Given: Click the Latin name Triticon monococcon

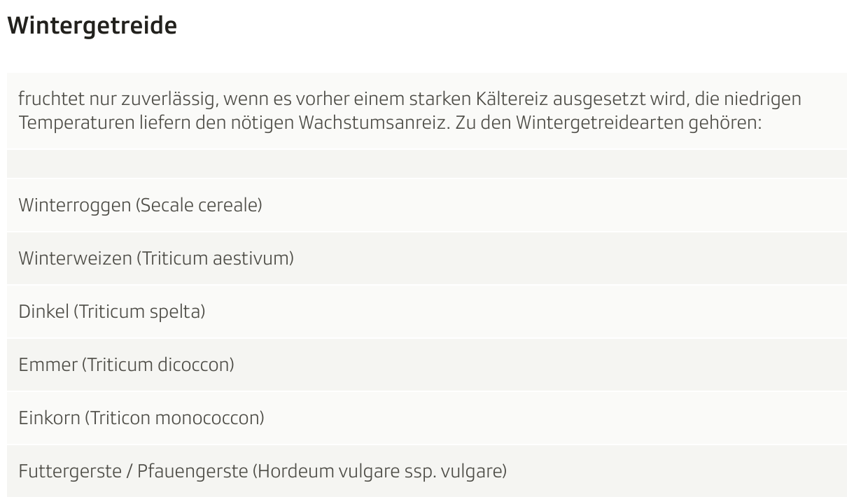Looking at the screenshot, I should click(174, 418).
